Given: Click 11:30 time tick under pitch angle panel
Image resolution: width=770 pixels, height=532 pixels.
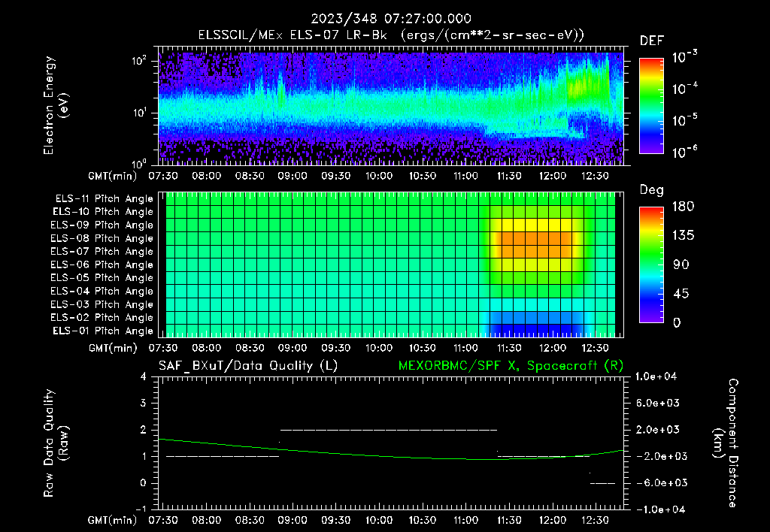Looking at the screenshot, I should point(509,348).
